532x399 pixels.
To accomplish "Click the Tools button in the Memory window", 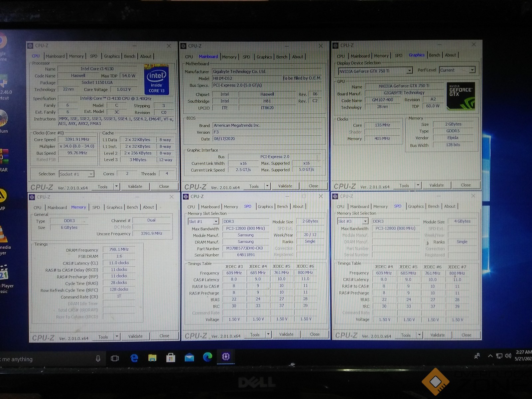I will click(103, 337).
